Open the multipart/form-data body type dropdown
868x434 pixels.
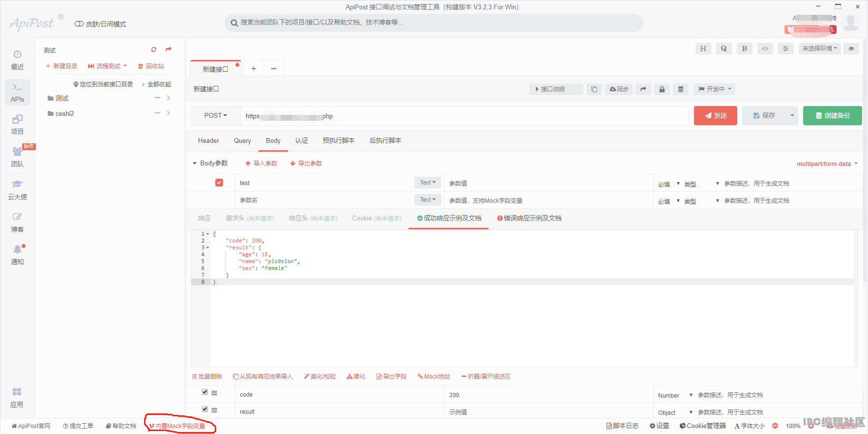827,164
